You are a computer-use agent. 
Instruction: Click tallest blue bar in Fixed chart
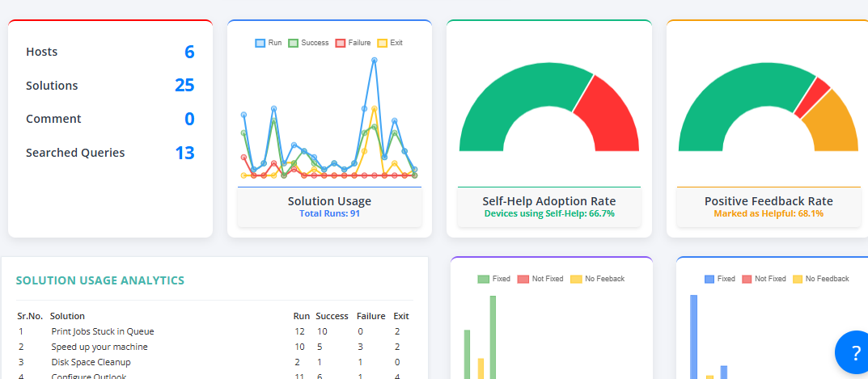[693, 337]
